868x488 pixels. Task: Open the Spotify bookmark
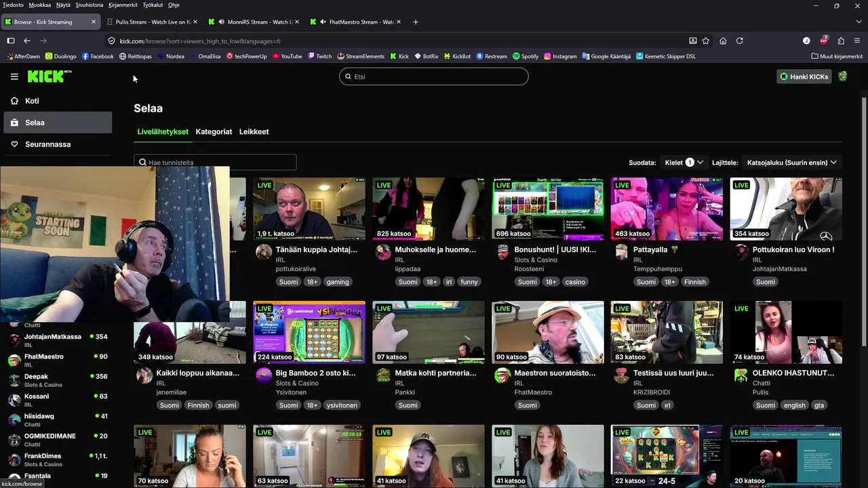[526, 56]
